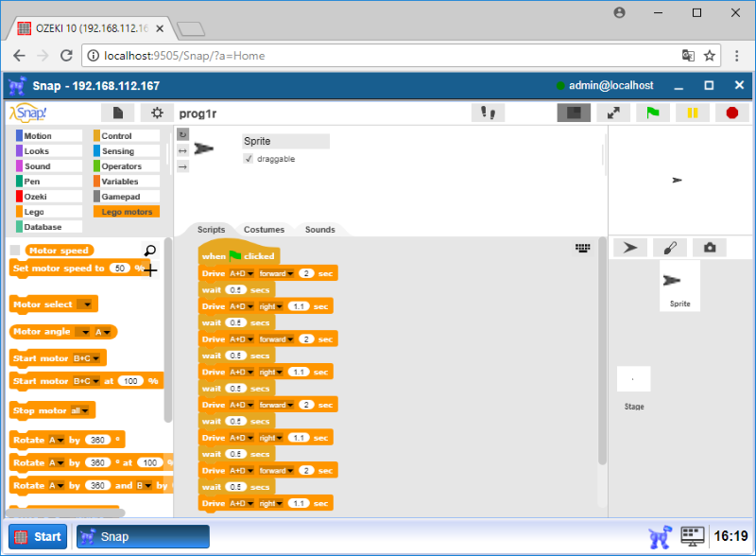The image size is (756, 556).
Task: Set rotation style to don't rotate
Action: coord(182,167)
